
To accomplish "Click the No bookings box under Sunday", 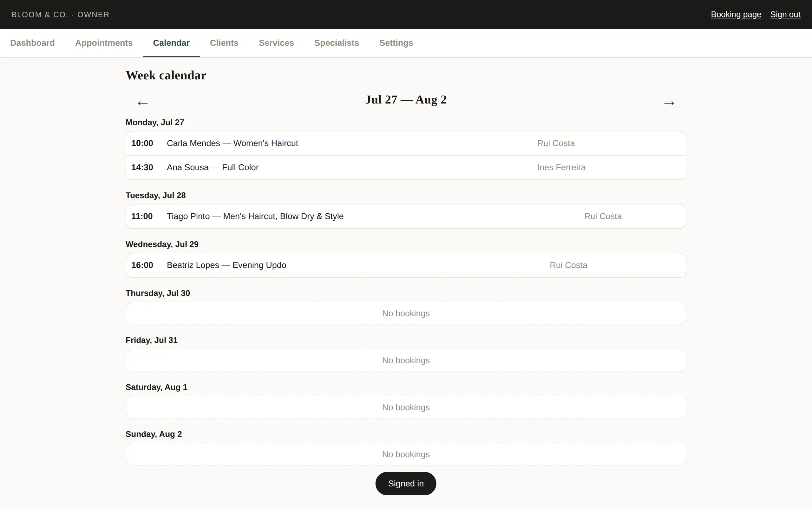I will 406,455.
